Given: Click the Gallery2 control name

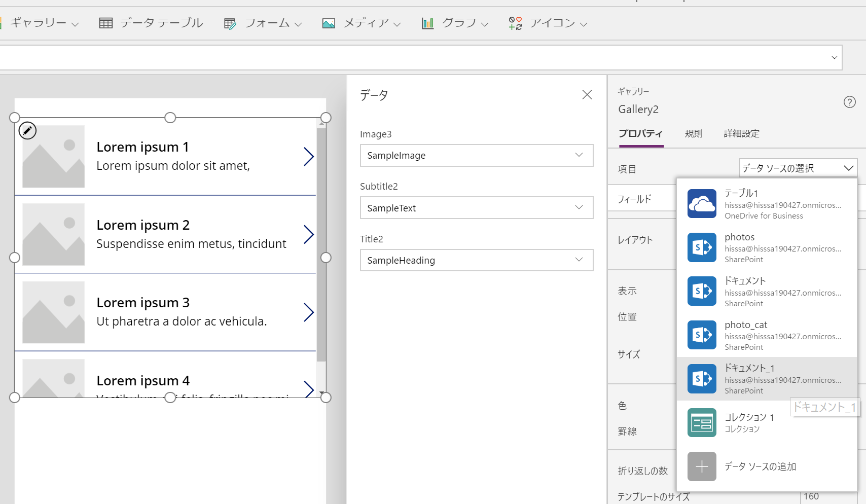Looking at the screenshot, I should [638, 110].
